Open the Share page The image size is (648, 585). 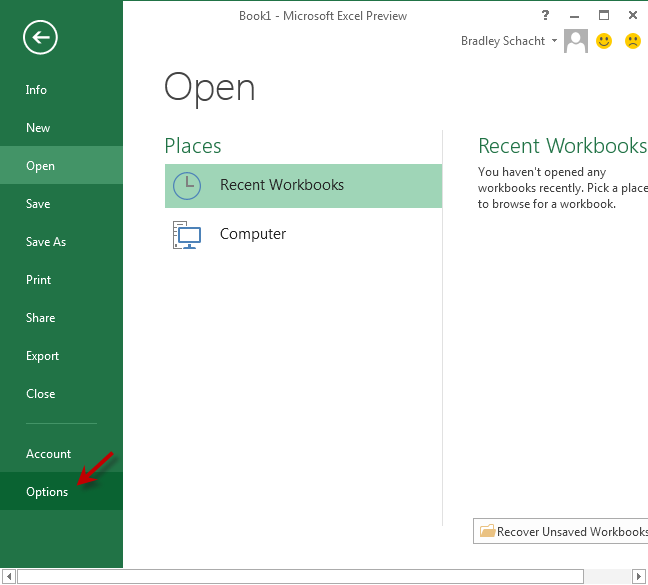(61, 318)
